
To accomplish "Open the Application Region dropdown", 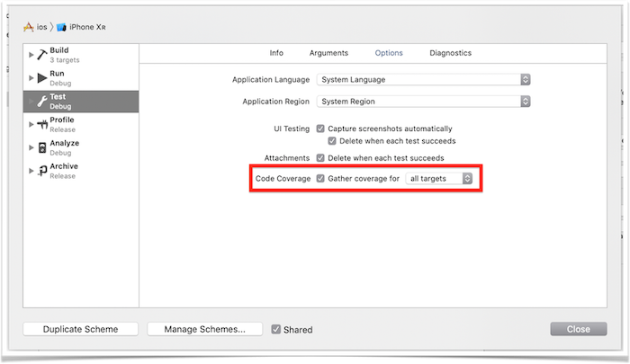I will click(x=424, y=102).
